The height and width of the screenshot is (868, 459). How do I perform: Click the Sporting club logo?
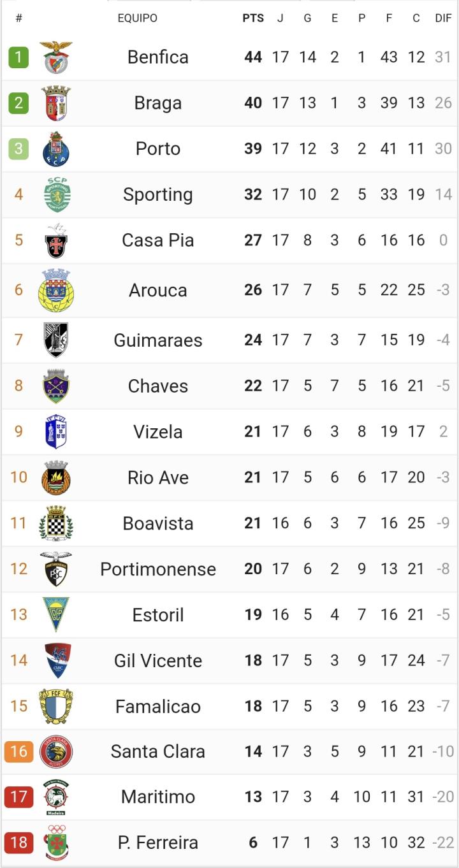[56, 194]
